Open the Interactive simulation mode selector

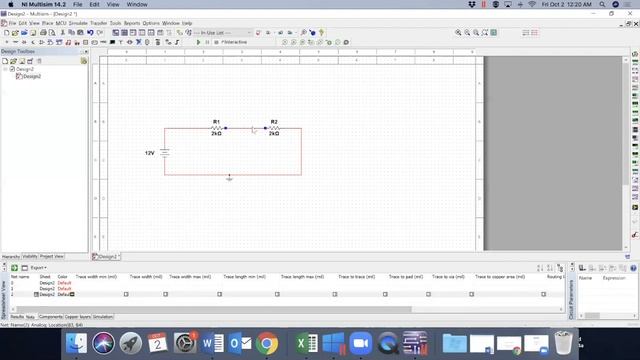[x=234, y=42]
